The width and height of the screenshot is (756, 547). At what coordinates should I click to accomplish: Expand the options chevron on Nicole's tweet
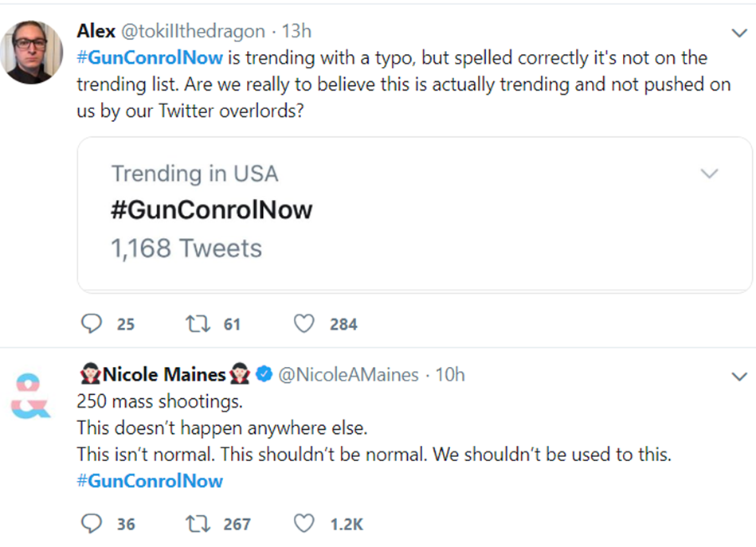point(739,377)
